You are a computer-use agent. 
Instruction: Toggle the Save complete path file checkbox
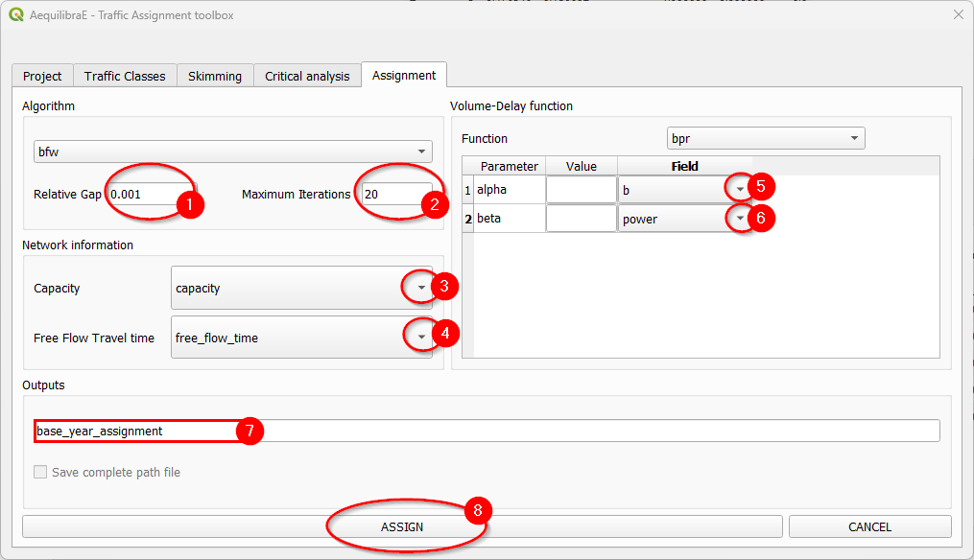40,472
